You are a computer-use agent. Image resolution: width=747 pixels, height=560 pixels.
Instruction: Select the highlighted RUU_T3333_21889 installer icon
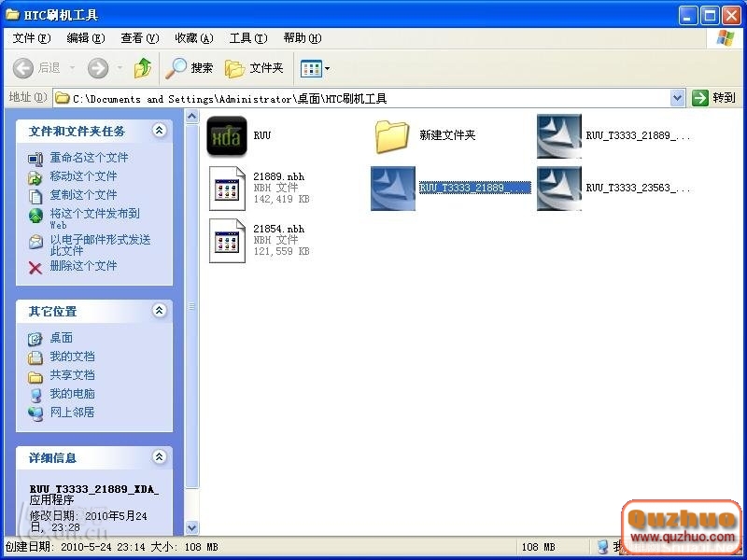[393, 189]
